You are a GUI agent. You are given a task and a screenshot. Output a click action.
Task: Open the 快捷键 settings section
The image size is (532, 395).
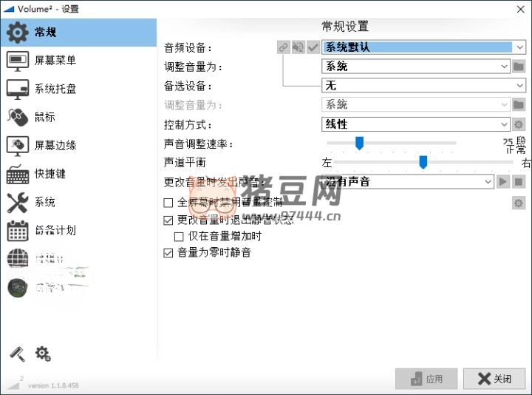pyautogui.click(x=50, y=174)
